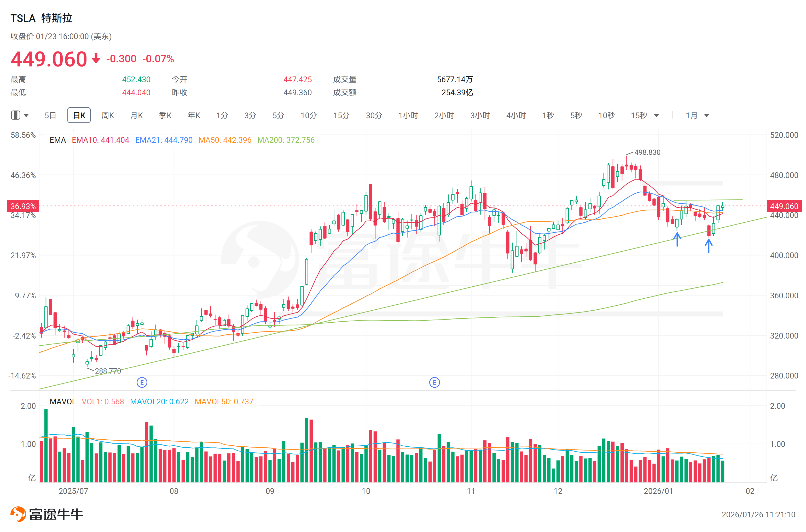Click the 今开 value 447.425

click(x=297, y=79)
